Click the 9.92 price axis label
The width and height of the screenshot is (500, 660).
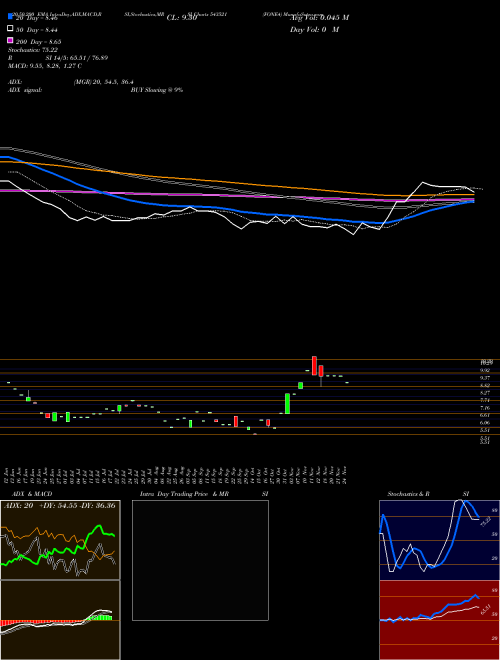click(x=484, y=370)
